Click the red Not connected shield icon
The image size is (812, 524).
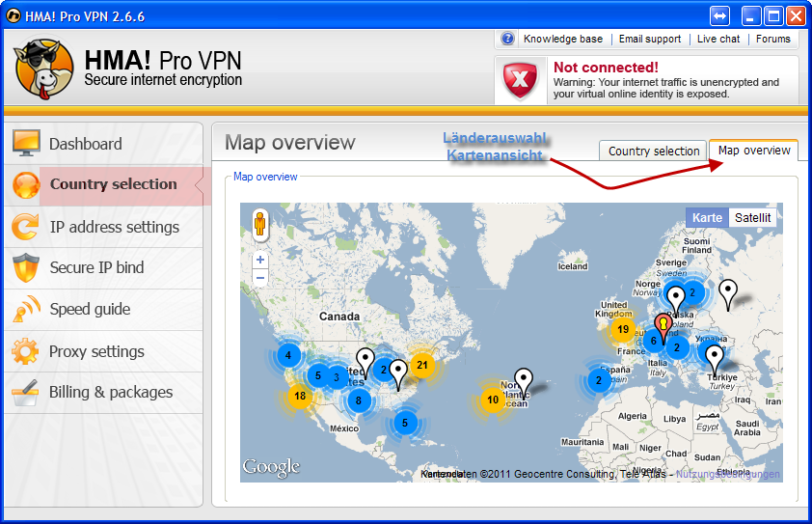click(520, 80)
